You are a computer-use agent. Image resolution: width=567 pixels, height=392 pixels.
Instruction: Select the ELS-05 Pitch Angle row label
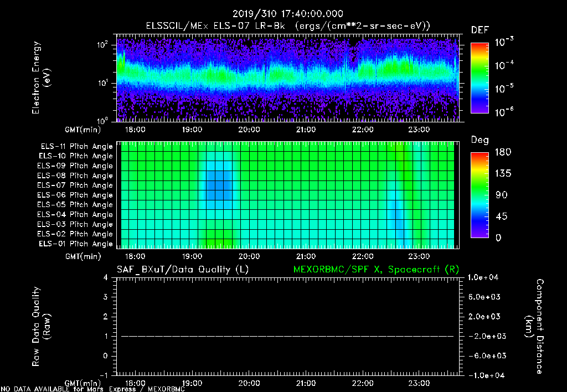[75, 205]
